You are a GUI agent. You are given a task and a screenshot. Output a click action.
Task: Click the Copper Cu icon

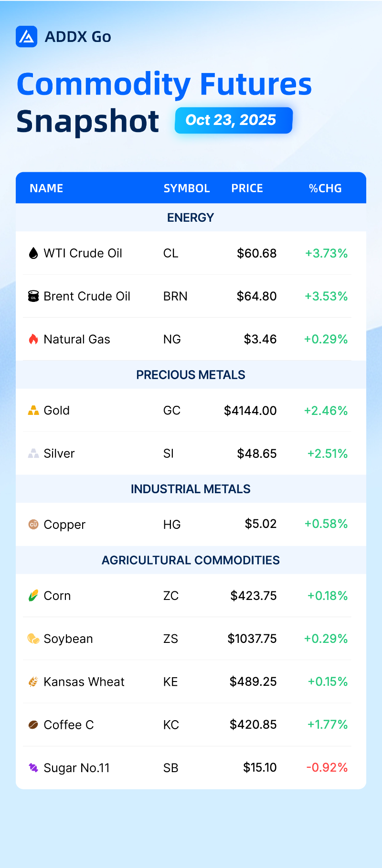[x=33, y=525]
